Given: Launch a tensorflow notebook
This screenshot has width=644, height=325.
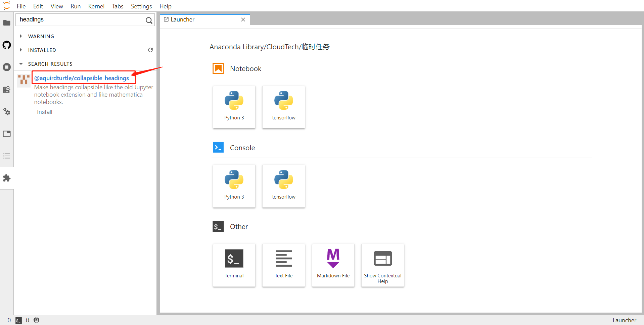Looking at the screenshot, I should [x=284, y=107].
